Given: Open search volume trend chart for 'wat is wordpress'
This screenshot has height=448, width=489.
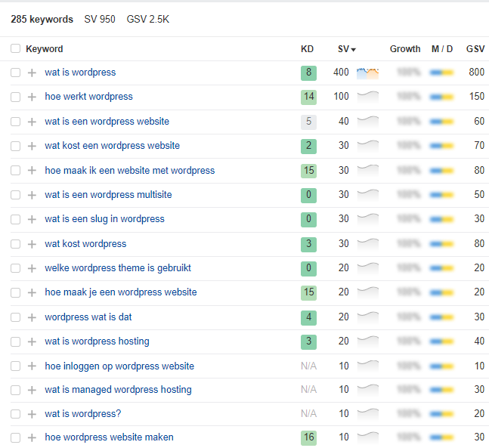Looking at the screenshot, I should [367, 73].
